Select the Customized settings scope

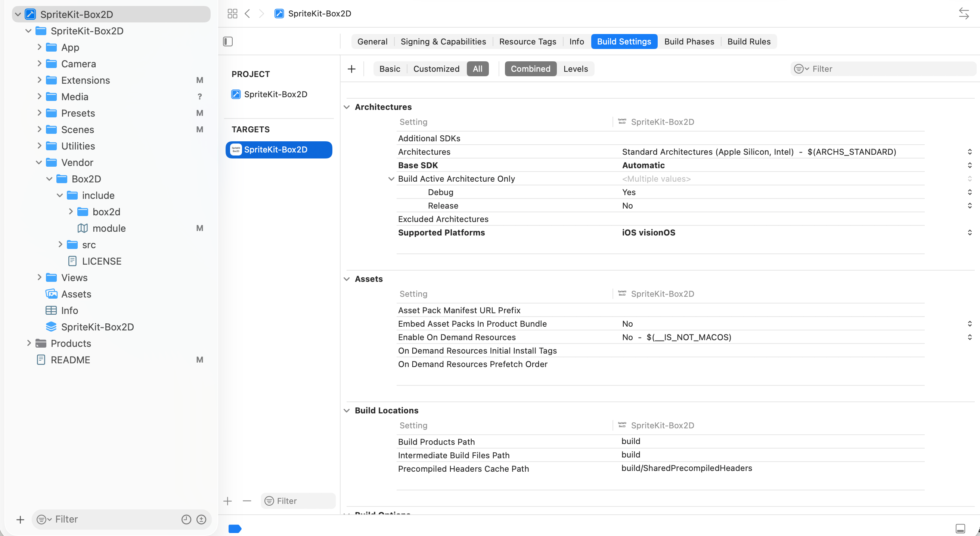tap(436, 69)
